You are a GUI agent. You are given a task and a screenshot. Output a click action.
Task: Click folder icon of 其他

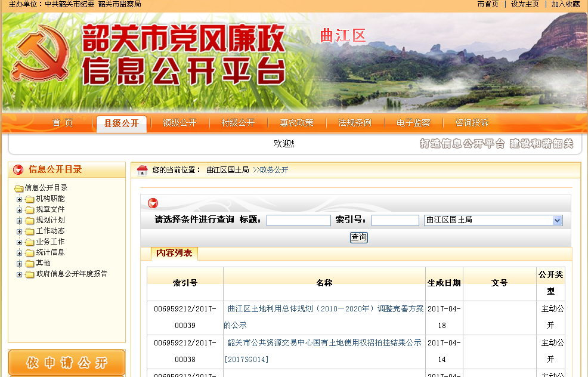(30, 264)
